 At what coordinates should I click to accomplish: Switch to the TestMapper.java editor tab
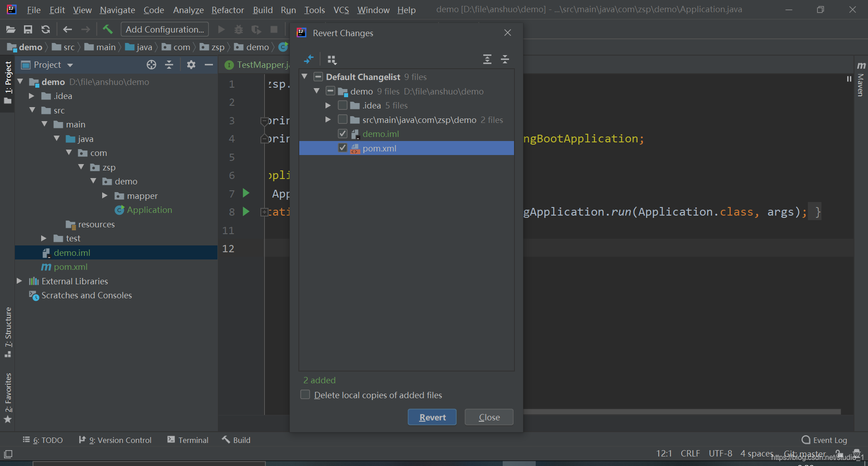coord(257,65)
